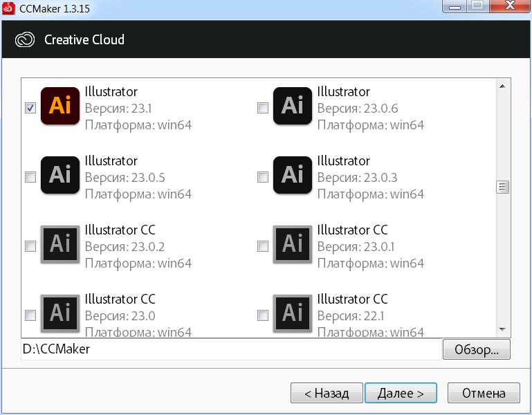Check the Illustrator 23.0.5 checkbox
This screenshot has height=415, width=532.
(30, 177)
